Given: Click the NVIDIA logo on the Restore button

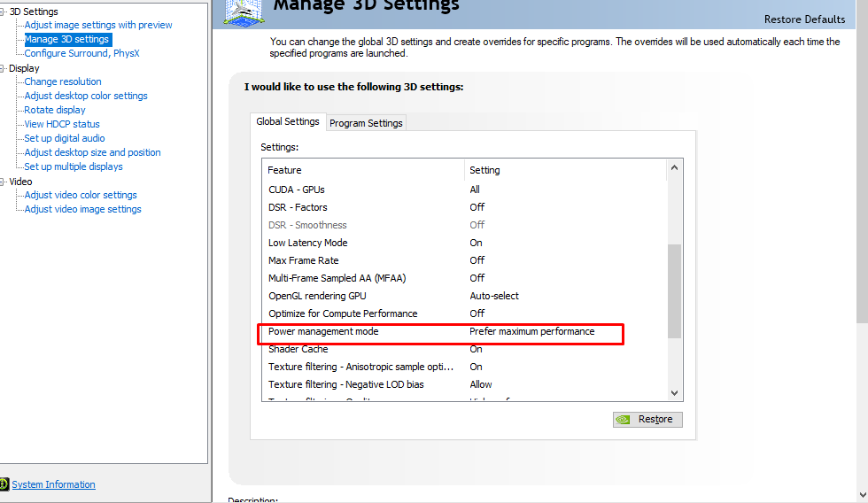Looking at the screenshot, I should point(624,420).
